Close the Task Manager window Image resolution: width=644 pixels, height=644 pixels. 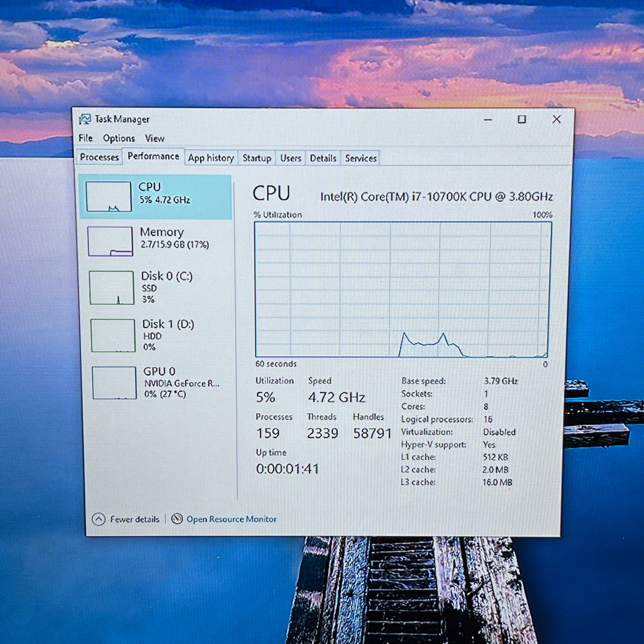point(557,119)
